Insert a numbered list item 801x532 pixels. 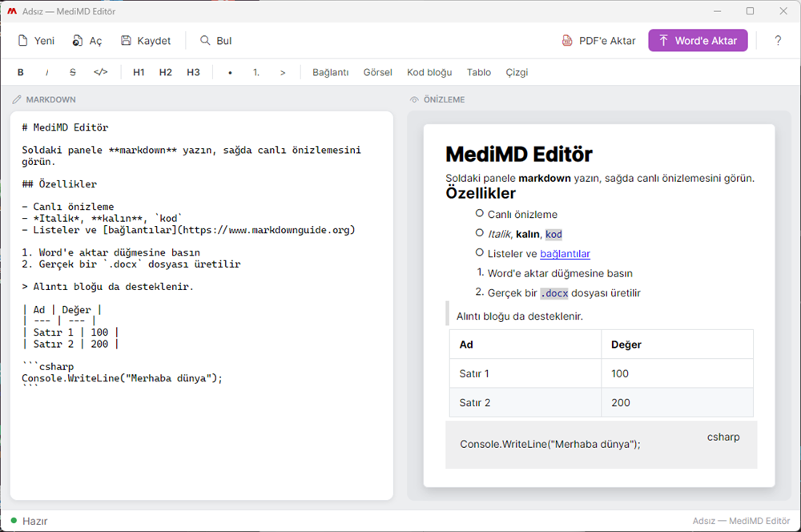click(x=256, y=73)
